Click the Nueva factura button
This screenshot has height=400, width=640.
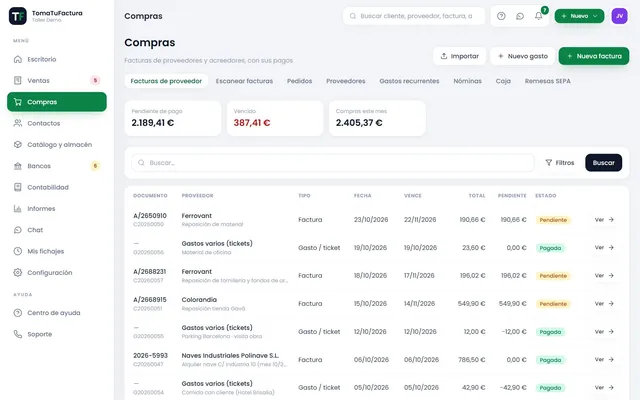[594, 56]
